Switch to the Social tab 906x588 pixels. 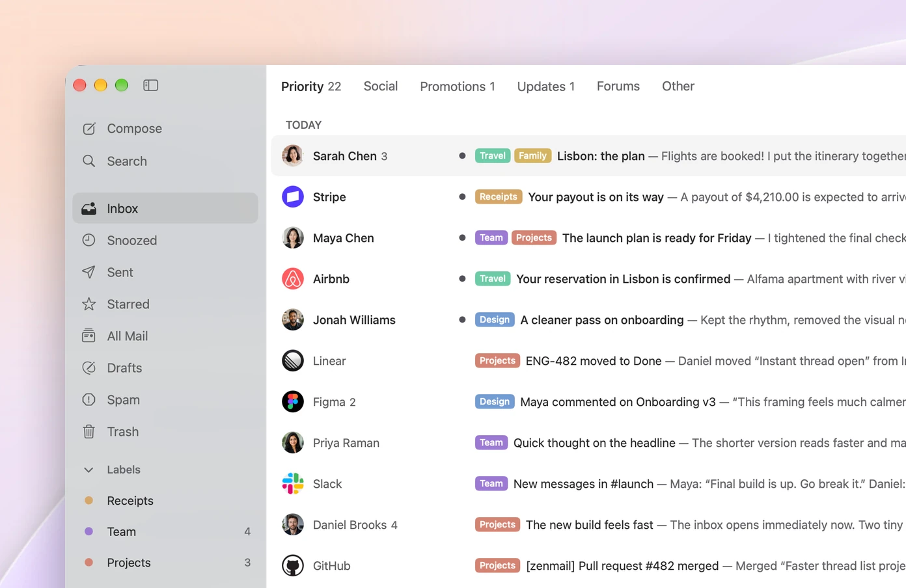(x=381, y=86)
